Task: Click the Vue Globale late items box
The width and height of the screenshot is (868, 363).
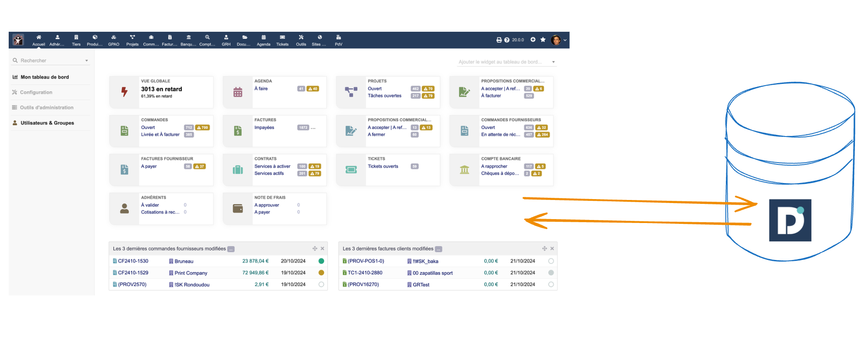Action: coord(161,92)
